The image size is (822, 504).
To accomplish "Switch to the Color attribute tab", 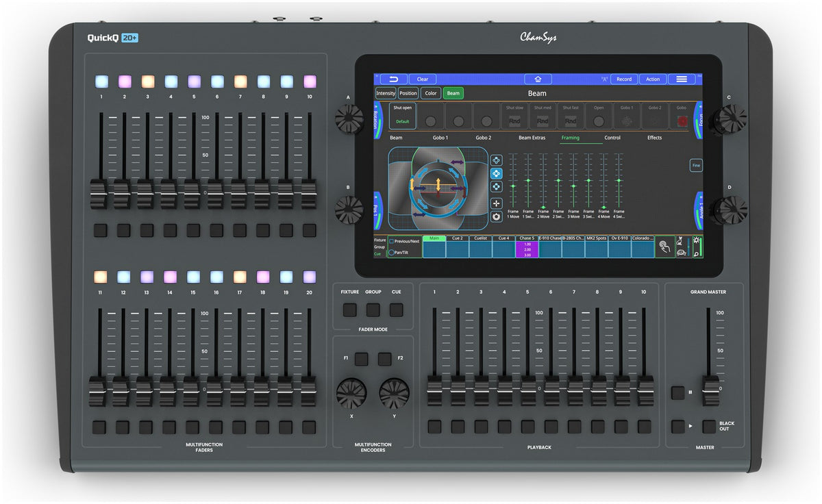I will click(431, 93).
